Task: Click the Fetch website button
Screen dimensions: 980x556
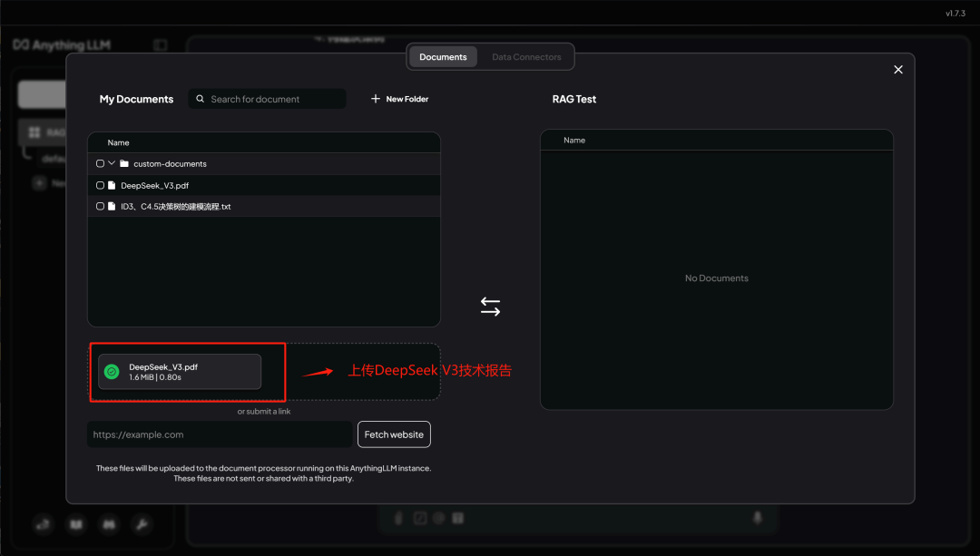Action: coord(394,434)
